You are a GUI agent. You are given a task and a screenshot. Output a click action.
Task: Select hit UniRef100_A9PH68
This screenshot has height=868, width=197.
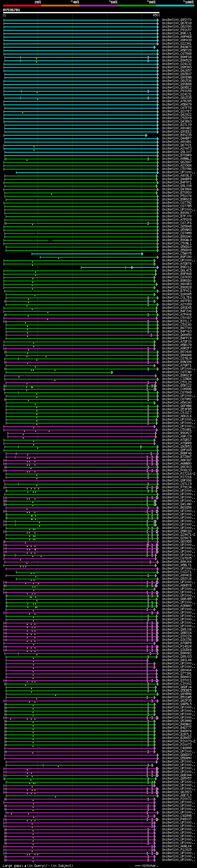[176, 37]
